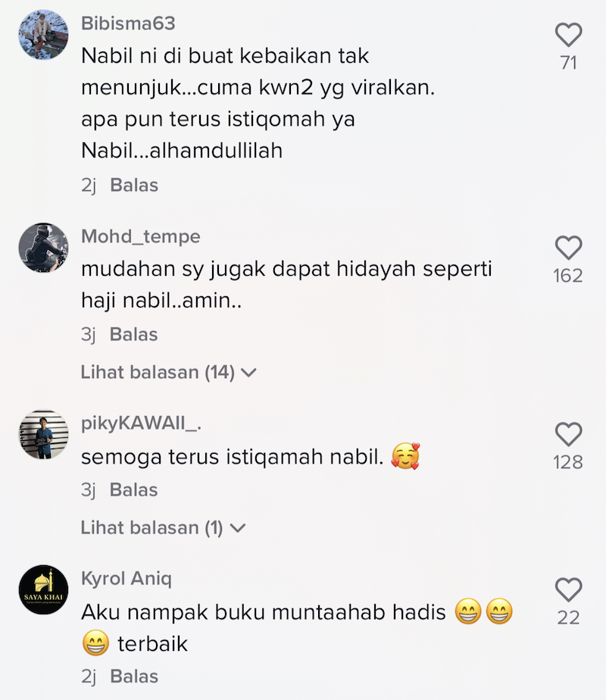Expand Lihat balasan (1) replies
This screenshot has width=606, height=700.
164,528
